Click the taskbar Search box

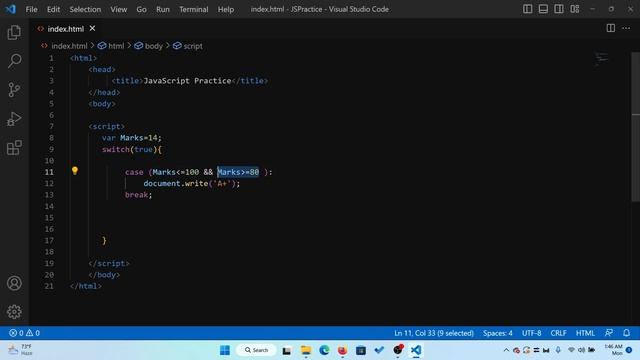point(256,350)
